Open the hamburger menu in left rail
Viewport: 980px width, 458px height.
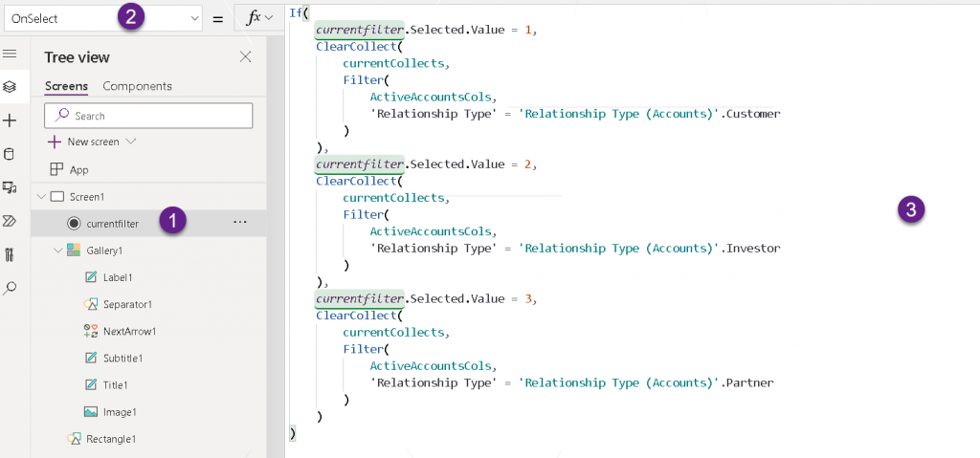(x=10, y=54)
